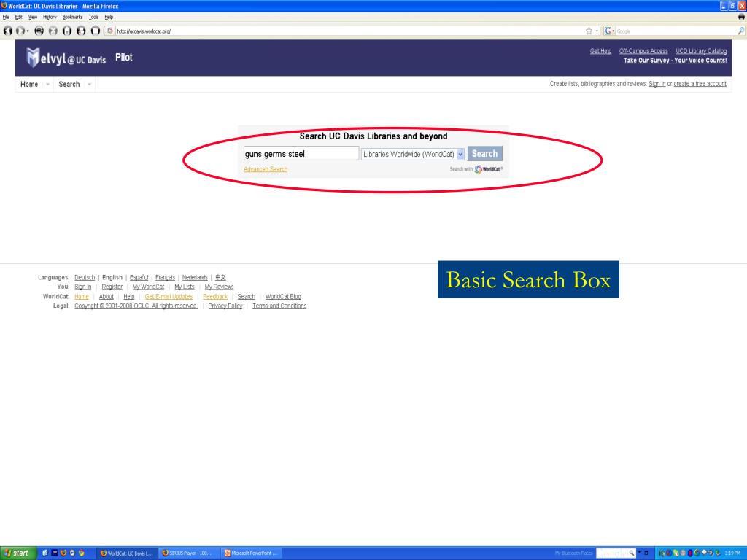Click the Windows Start button
747x560 pixels.
[18, 553]
